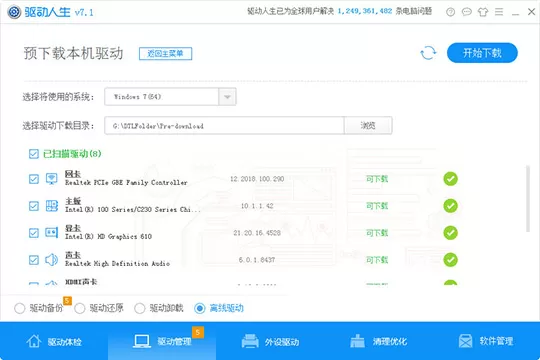The height and width of the screenshot is (360, 540).
Task: Uncheck the Intel HD Graphics 610 checkbox
Action: coord(34,233)
